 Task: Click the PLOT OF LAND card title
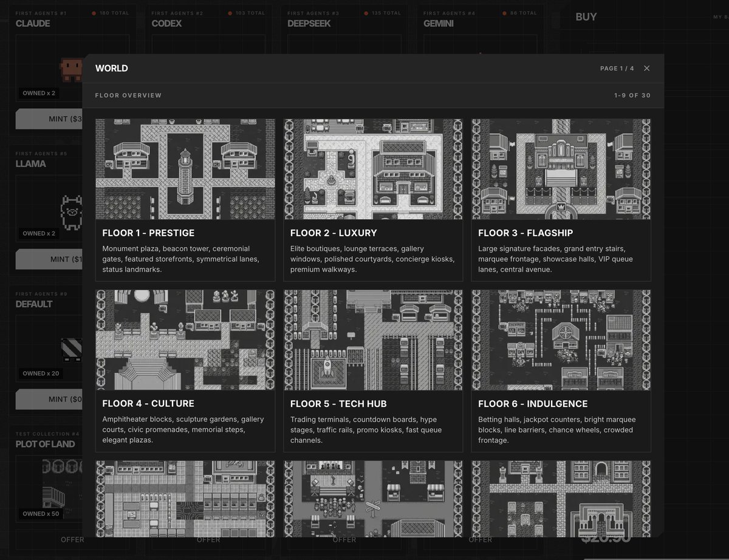click(x=46, y=444)
